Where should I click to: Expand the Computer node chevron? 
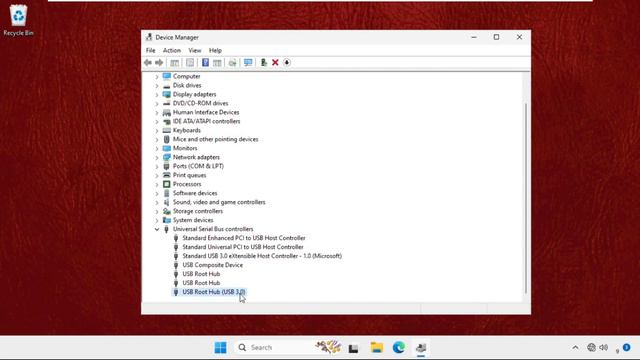click(157, 77)
